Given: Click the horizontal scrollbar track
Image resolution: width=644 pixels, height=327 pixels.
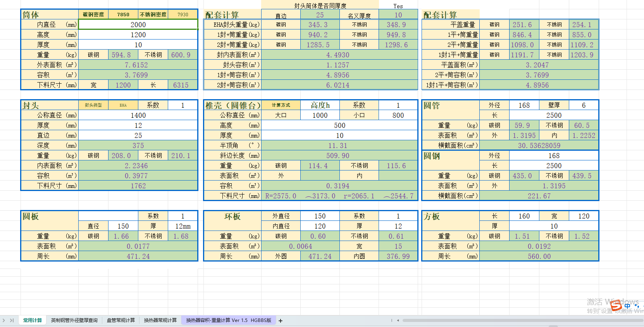Looking at the screenshot, I should 523,320.
